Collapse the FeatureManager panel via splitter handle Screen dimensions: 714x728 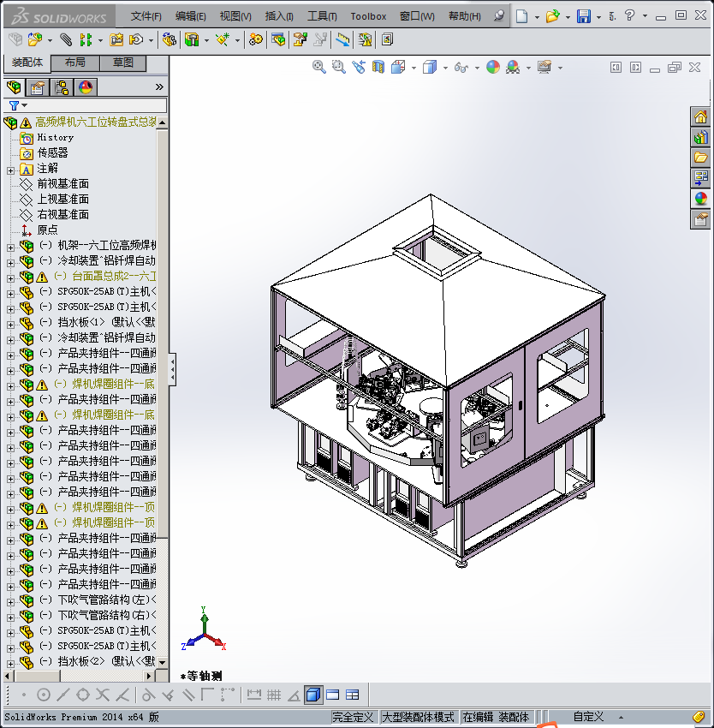[172, 370]
